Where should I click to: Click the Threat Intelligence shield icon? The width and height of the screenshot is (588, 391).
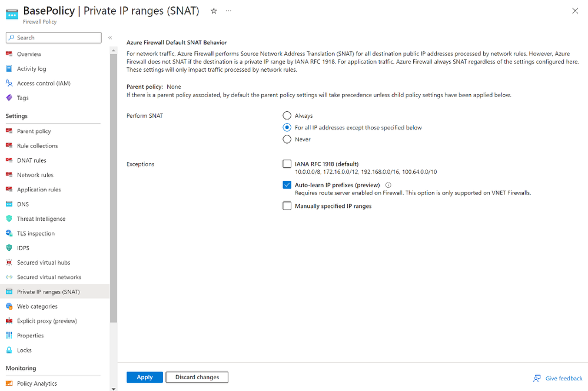[x=9, y=219]
